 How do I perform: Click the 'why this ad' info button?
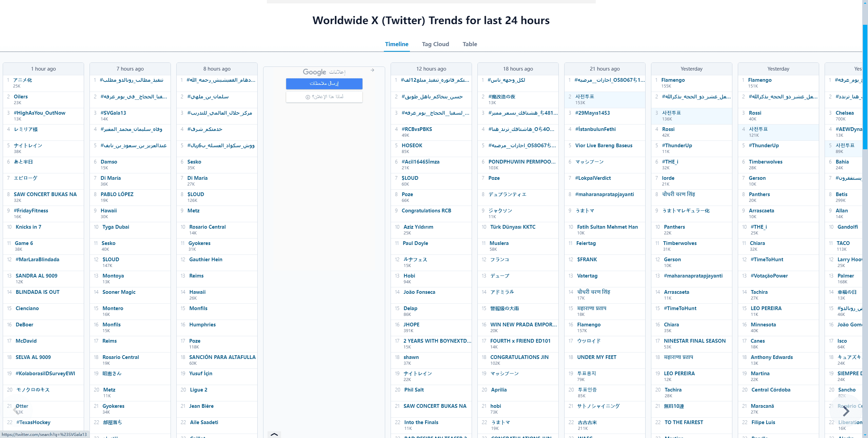[324, 97]
